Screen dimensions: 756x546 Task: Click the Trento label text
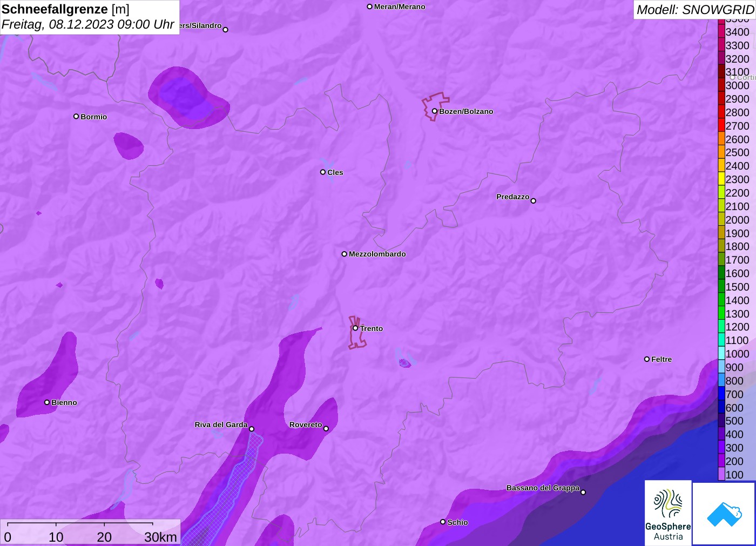click(372, 328)
